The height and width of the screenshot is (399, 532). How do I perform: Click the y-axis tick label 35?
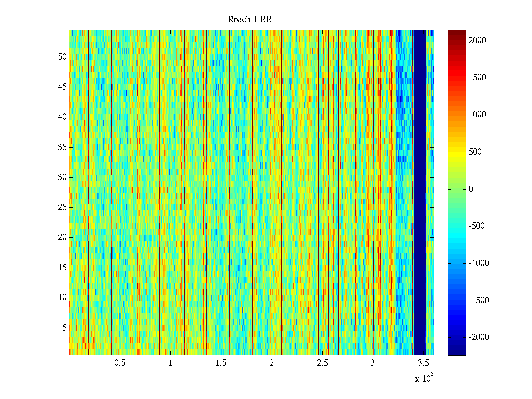pos(62,147)
